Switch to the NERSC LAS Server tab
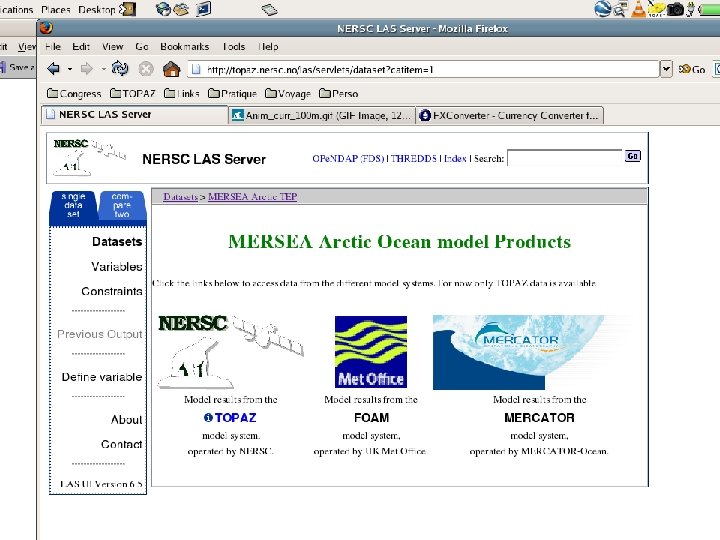Screen dimensions: 720x540 coord(135,114)
